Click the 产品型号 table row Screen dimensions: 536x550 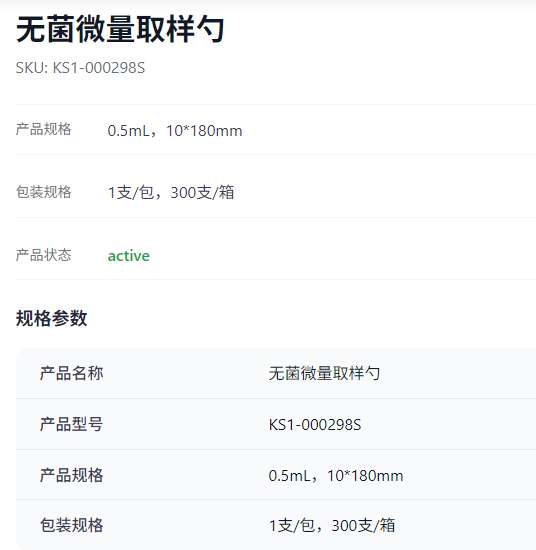(276, 424)
